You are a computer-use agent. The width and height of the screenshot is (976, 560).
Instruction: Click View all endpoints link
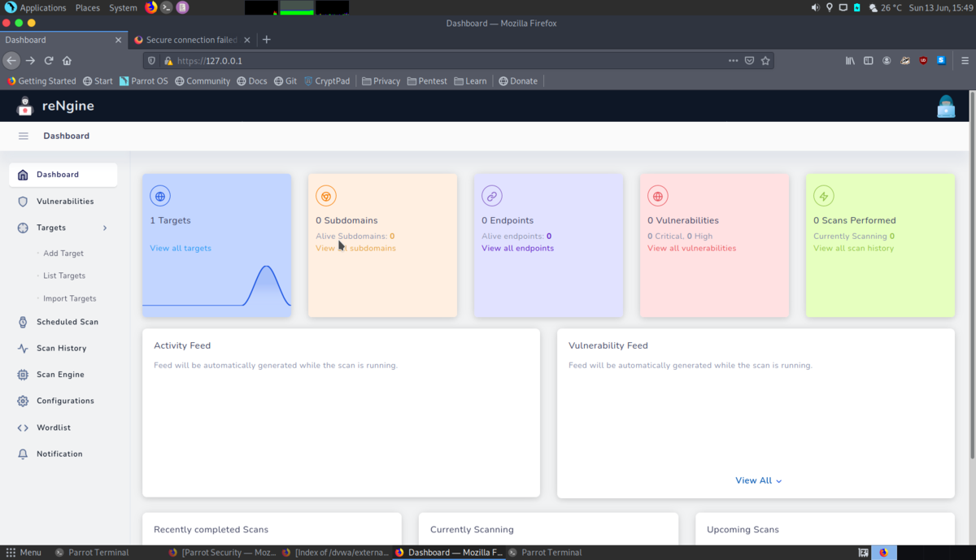[517, 248]
